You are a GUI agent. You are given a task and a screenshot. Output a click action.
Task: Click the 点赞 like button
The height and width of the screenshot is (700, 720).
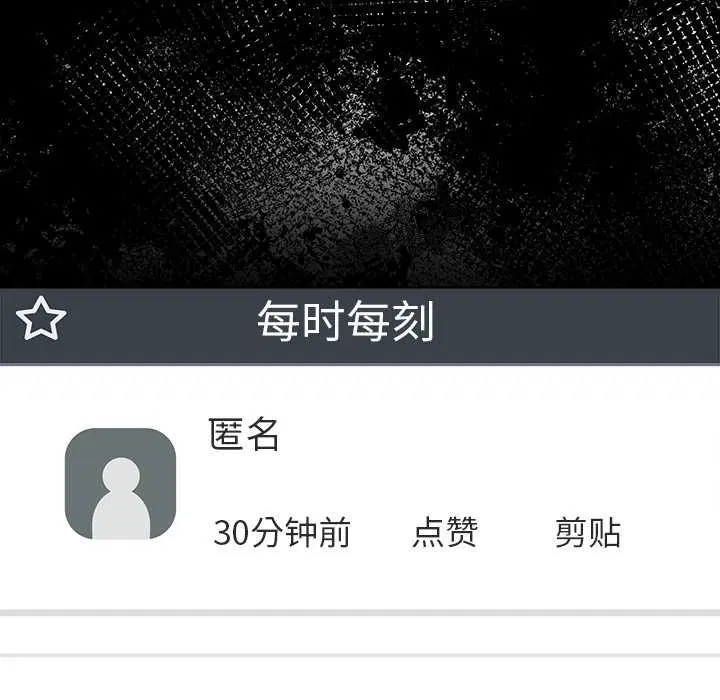point(445,532)
